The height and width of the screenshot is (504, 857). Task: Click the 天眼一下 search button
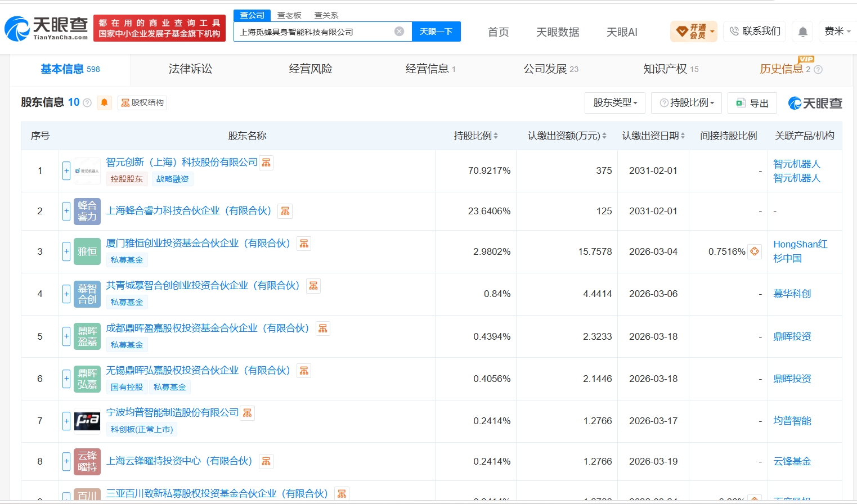pos(436,31)
